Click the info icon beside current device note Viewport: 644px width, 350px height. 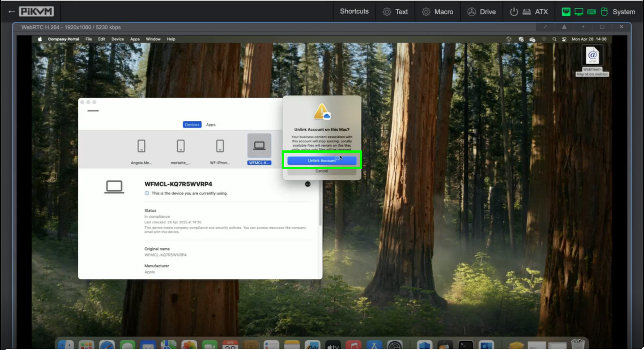pyautogui.click(x=147, y=193)
